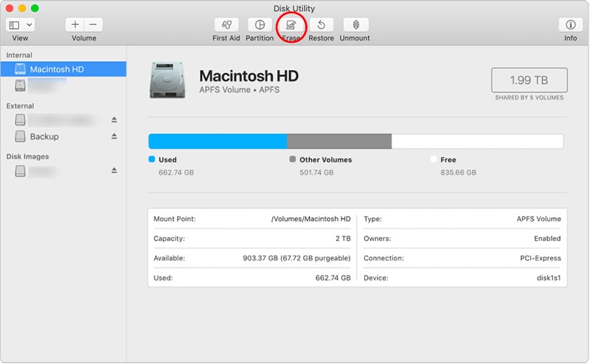Open the Partition tool
The width and height of the screenshot is (590, 364).
(x=260, y=25)
